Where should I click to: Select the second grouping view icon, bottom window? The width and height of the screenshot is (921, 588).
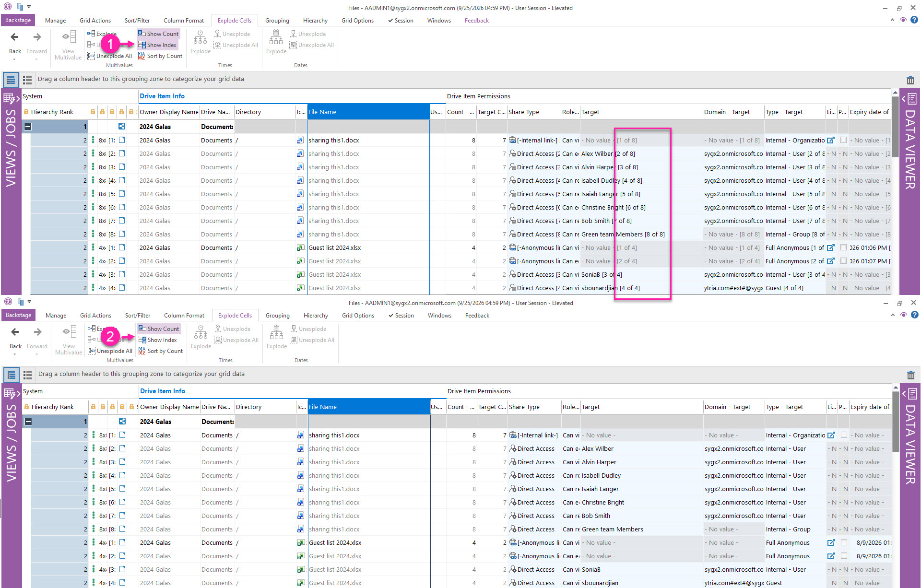click(x=28, y=375)
